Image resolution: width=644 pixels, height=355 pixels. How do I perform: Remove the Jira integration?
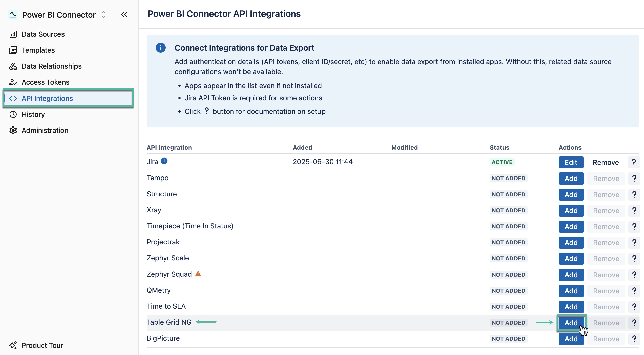[606, 162]
